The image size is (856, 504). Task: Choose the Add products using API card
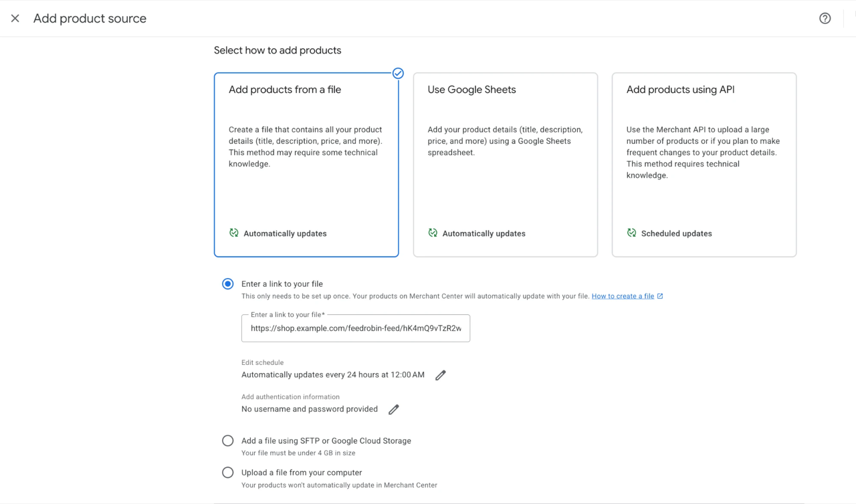coord(704,164)
